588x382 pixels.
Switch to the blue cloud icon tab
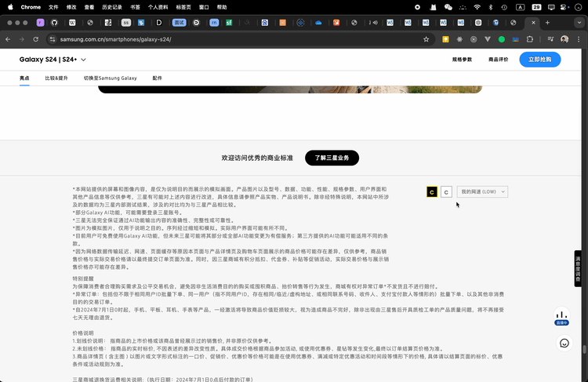[x=318, y=23]
